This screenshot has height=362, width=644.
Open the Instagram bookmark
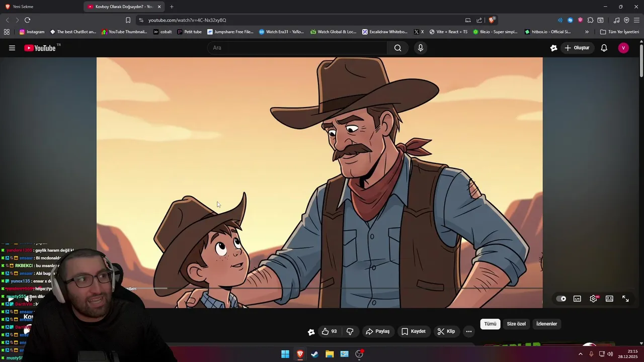[x=32, y=32]
